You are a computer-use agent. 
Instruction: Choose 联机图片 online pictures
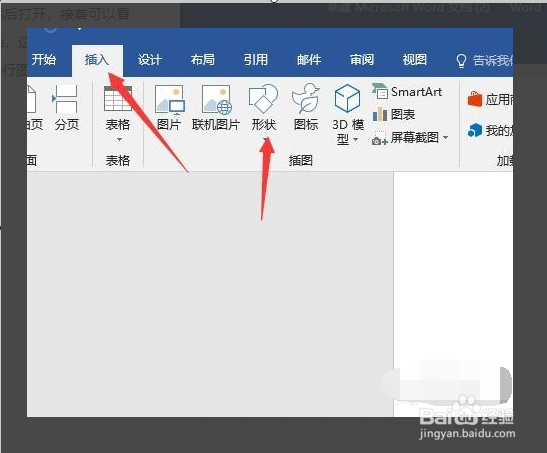click(x=216, y=108)
